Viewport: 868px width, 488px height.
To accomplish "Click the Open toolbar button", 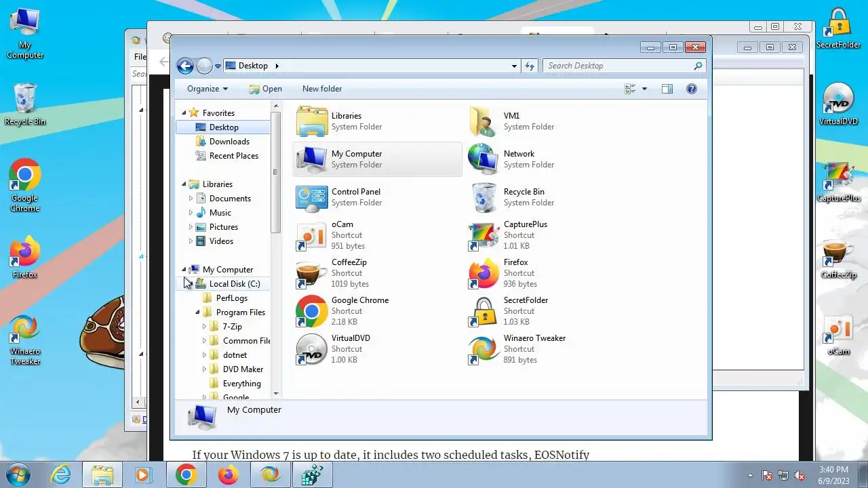I will point(265,89).
